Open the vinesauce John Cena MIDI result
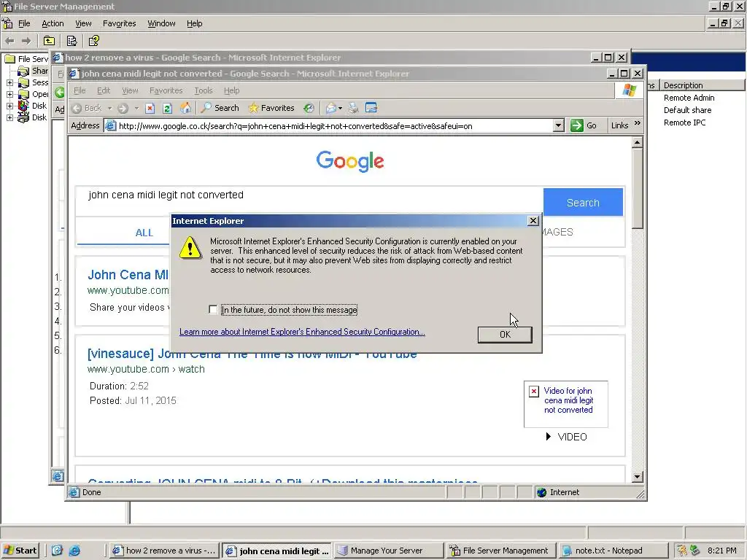 coord(252,354)
